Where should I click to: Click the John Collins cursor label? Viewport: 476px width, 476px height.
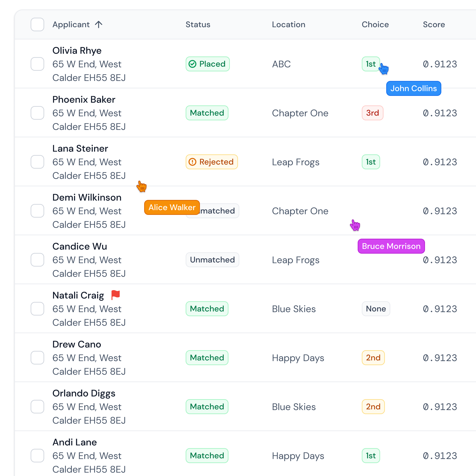[x=413, y=88]
